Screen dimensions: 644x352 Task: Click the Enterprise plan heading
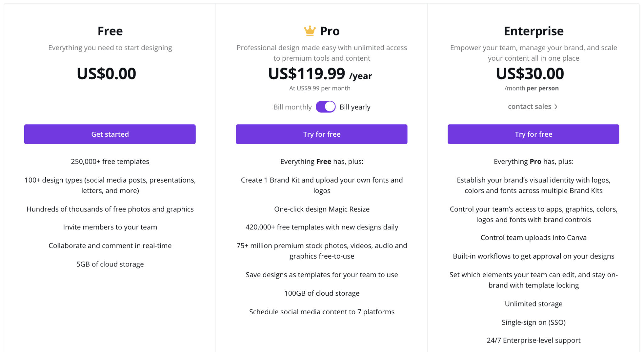click(x=533, y=31)
